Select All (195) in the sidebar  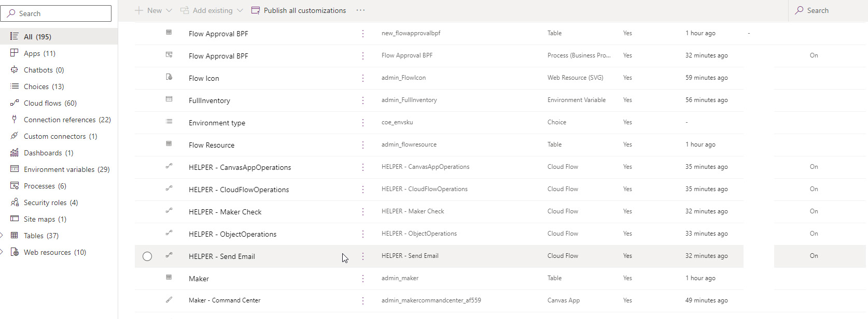point(37,37)
